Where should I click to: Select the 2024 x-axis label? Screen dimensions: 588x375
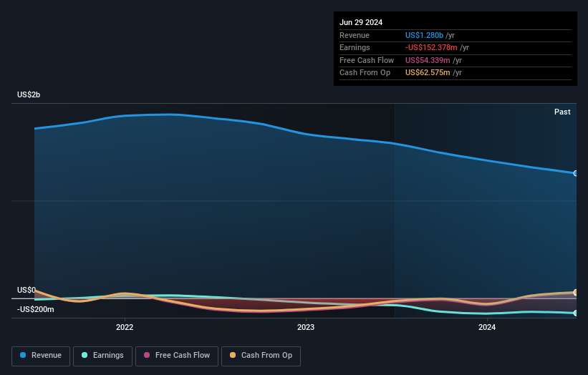point(487,328)
